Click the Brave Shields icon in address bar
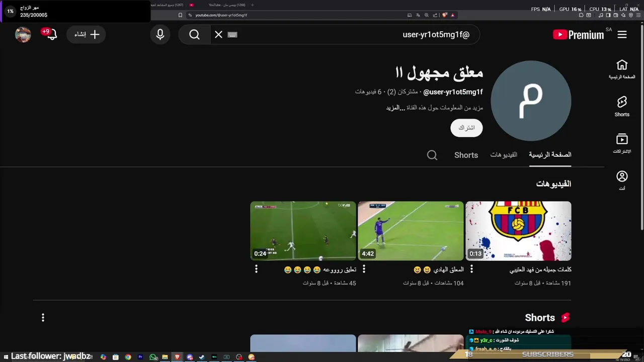 point(444,15)
